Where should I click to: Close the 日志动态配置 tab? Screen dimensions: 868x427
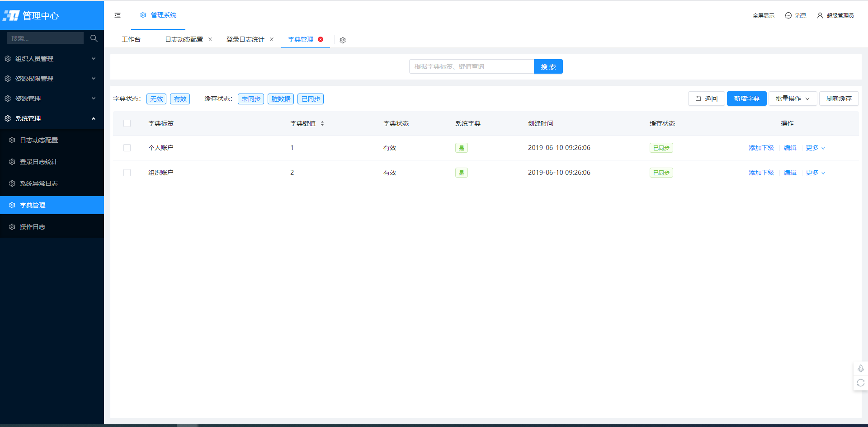click(210, 39)
